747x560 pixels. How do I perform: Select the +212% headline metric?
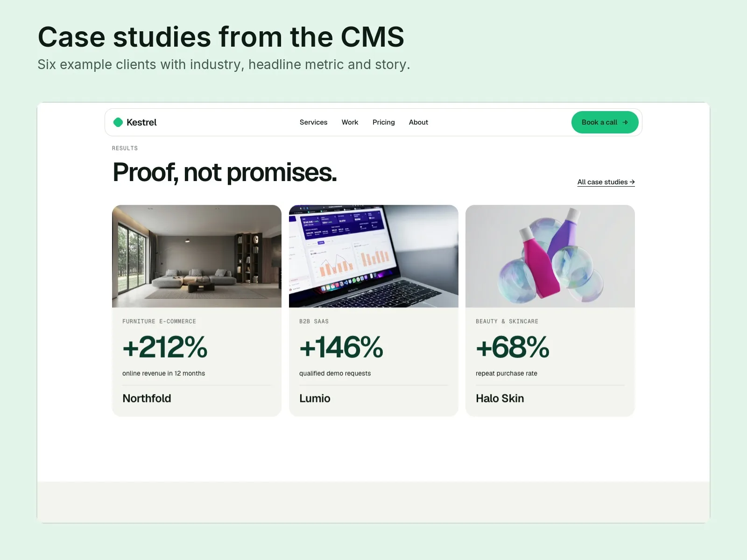165,347
